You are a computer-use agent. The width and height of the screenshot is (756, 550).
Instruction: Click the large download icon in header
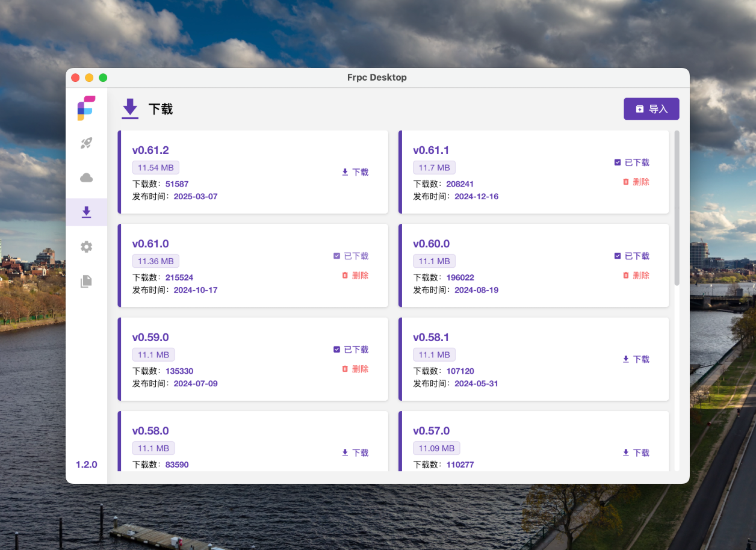(130, 109)
